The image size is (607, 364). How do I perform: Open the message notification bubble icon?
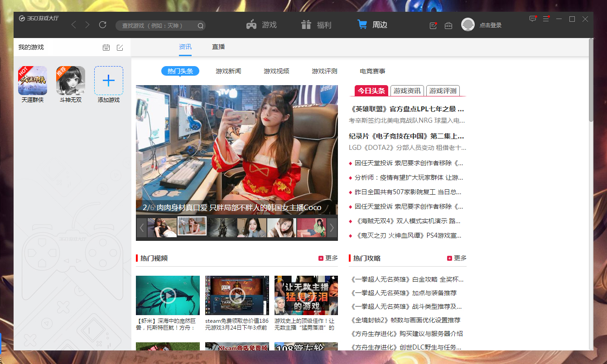click(532, 19)
